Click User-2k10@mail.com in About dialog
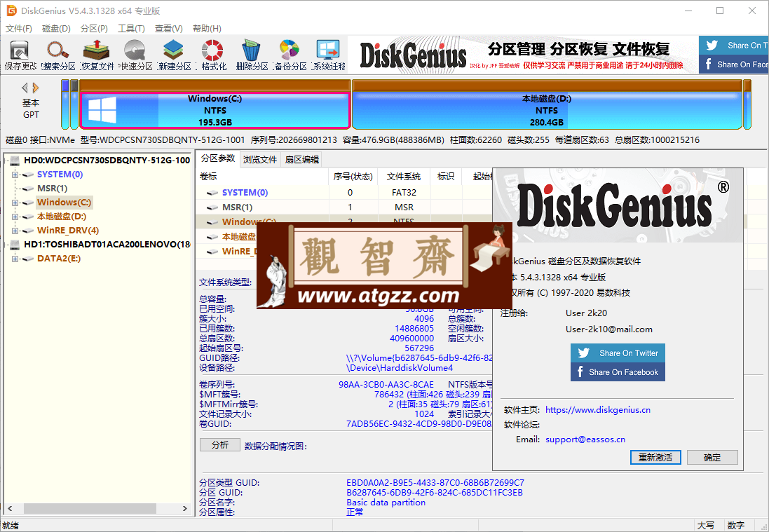The height and width of the screenshot is (532, 769). pyautogui.click(x=608, y=329)
